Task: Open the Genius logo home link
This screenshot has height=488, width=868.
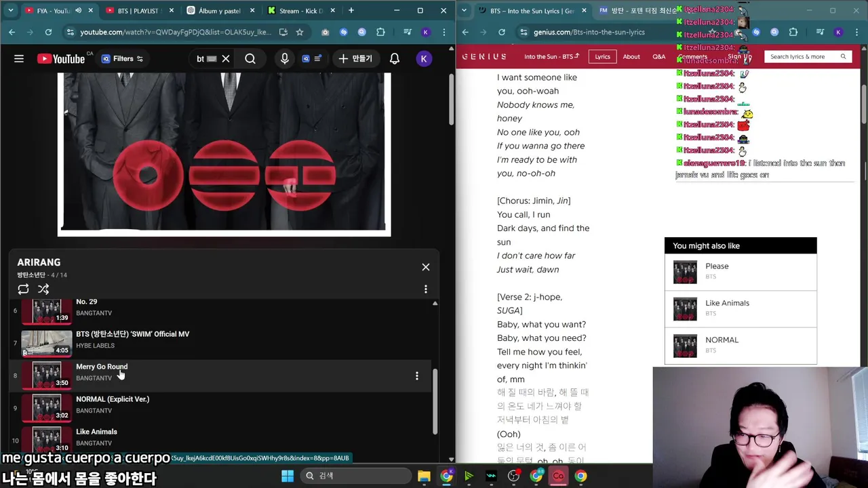Action: [484, 56]
